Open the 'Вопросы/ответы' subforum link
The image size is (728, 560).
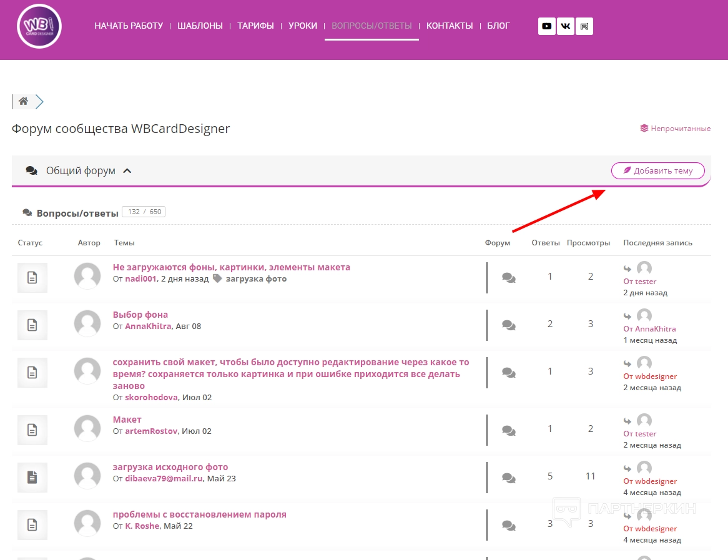point(77,213)
